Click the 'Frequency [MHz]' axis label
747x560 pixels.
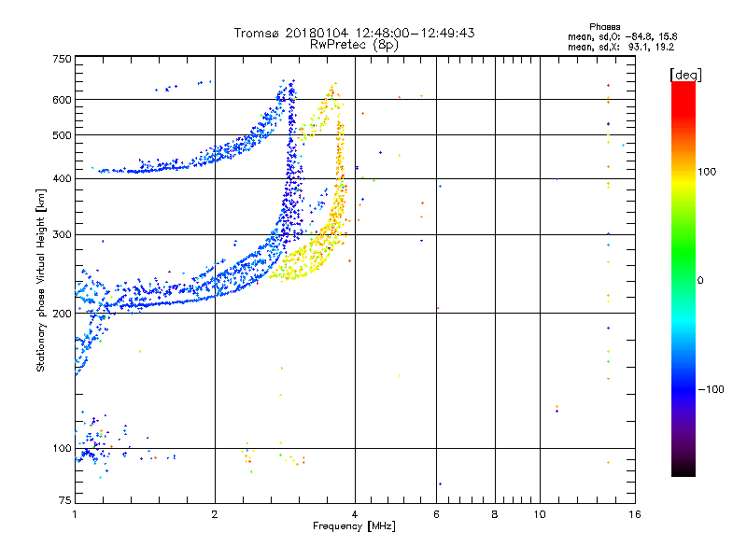tap(354, 526)
